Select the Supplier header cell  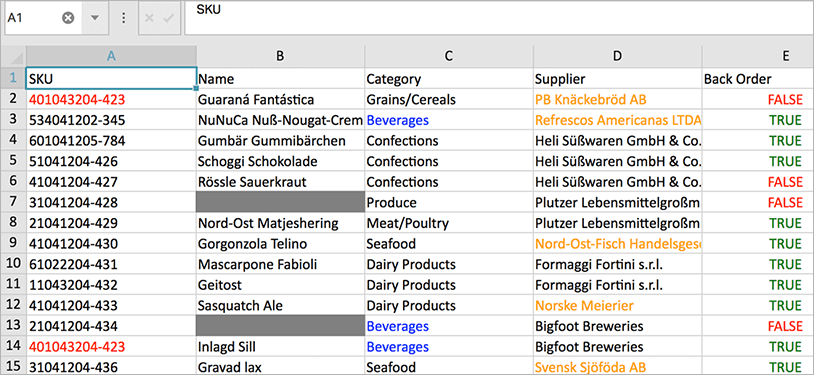617,79
